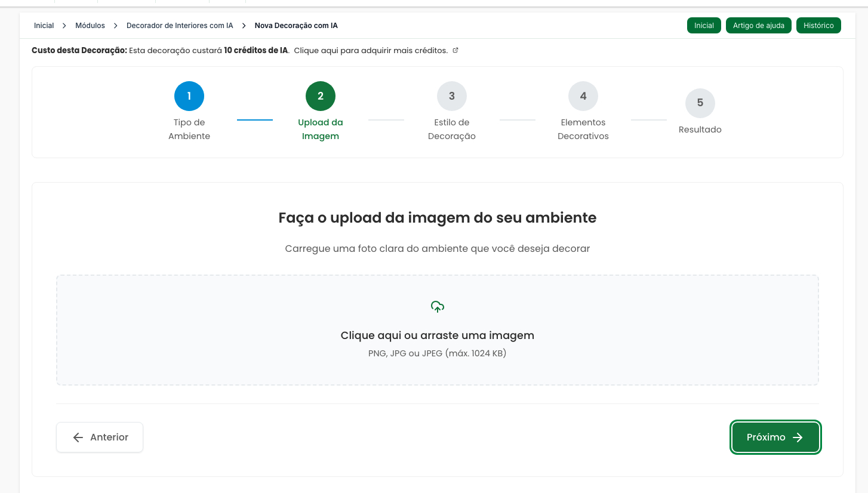View the Histórico button

click(818, 26)
